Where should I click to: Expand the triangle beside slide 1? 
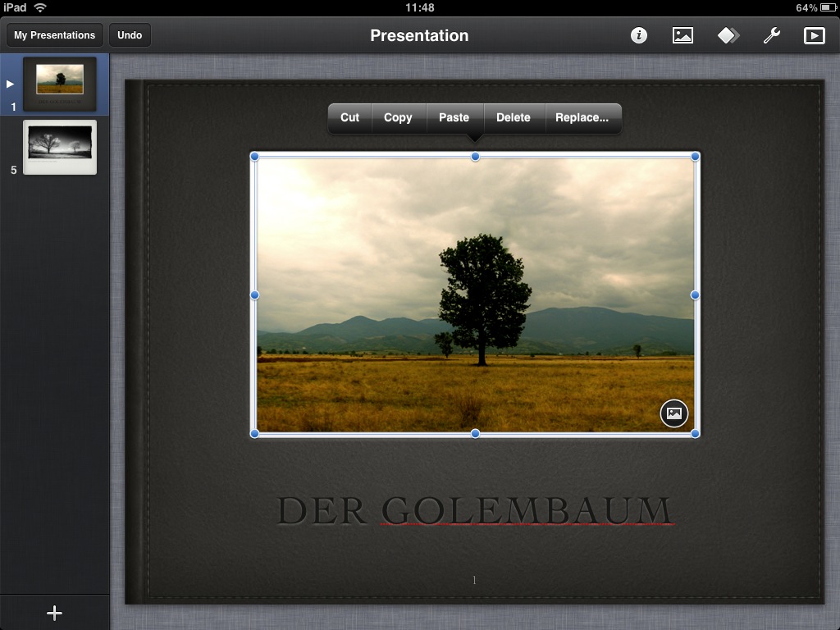[x=10, y=84]
